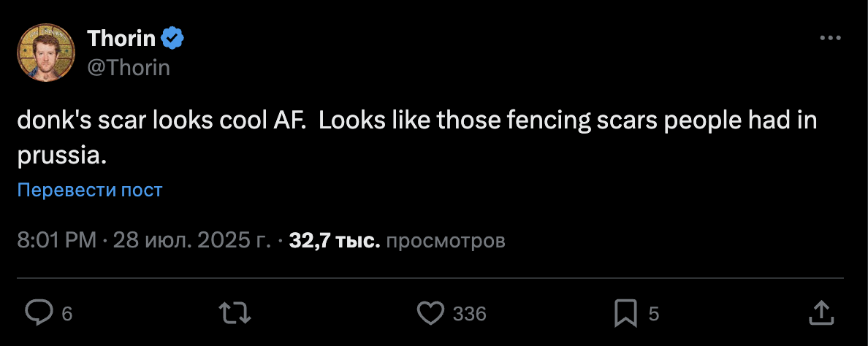The width and height of the screenshot is (868, 346).
Task: Like the post with the heart icon
Action: click(x=430, y=313)
